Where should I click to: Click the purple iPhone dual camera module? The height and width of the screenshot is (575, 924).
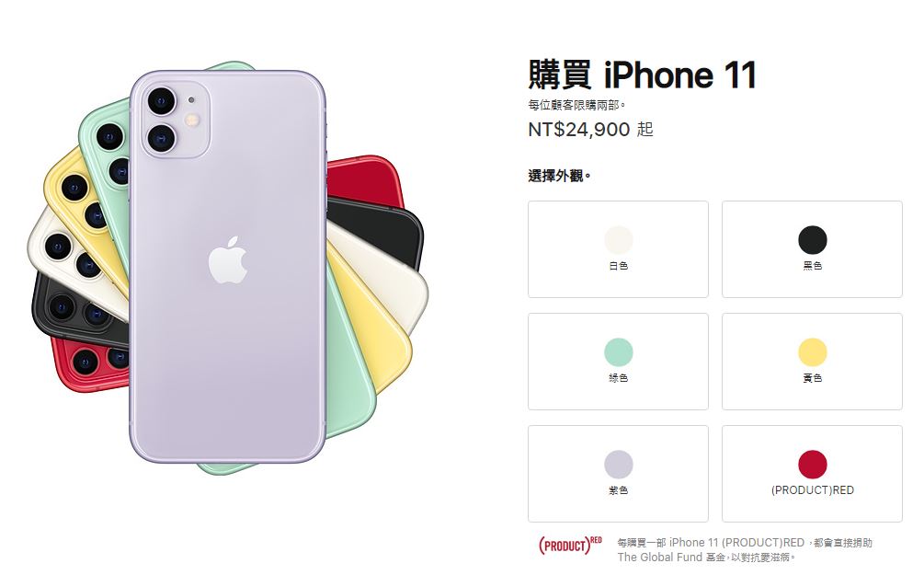[175, 119]
